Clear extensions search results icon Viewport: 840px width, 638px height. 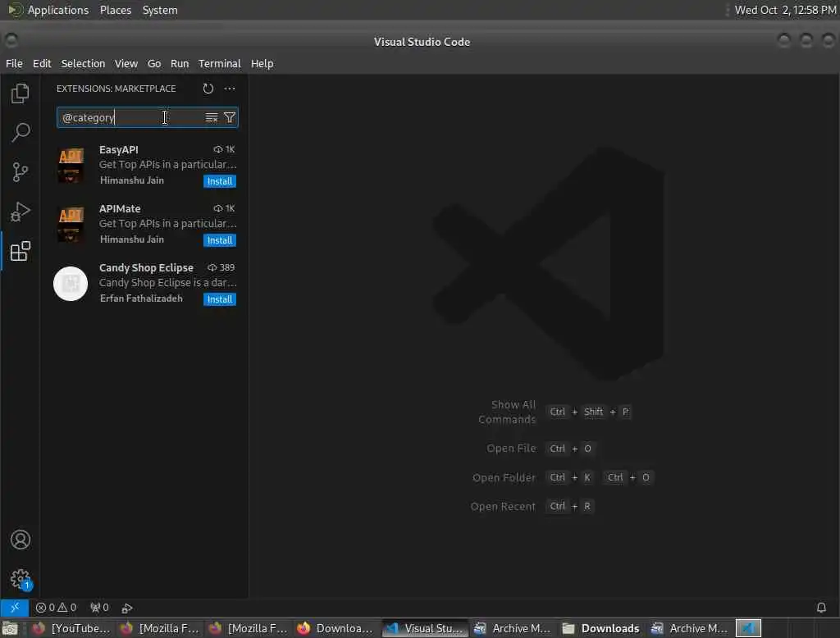(212, 117)
